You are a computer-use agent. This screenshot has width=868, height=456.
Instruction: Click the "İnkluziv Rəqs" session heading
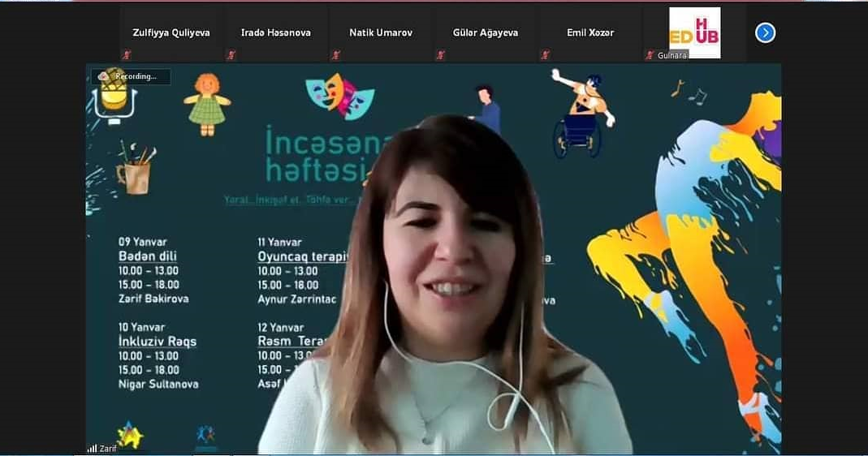click(157, 342)
